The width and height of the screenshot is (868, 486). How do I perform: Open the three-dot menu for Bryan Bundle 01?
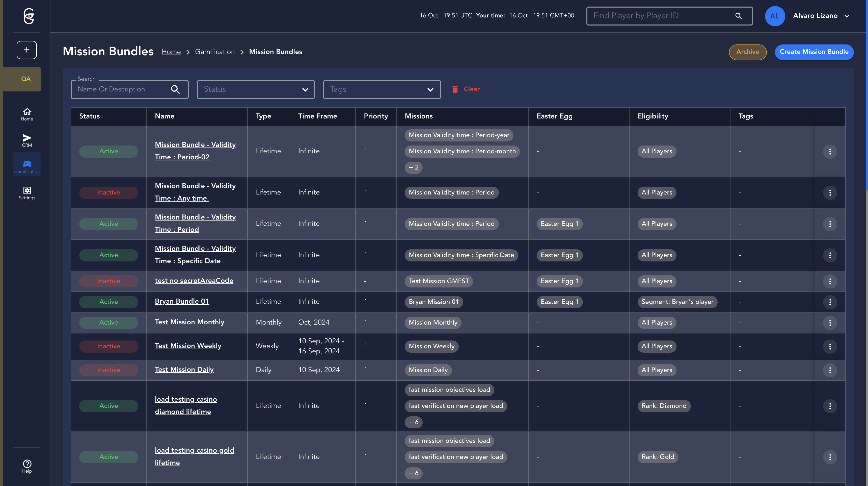tap(830, 302)
